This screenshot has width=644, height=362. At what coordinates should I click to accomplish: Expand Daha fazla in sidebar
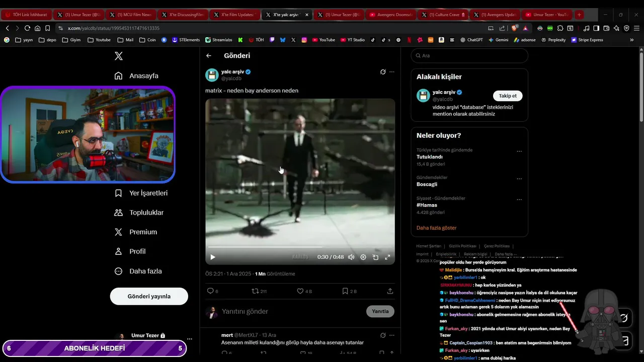(138, 271)
